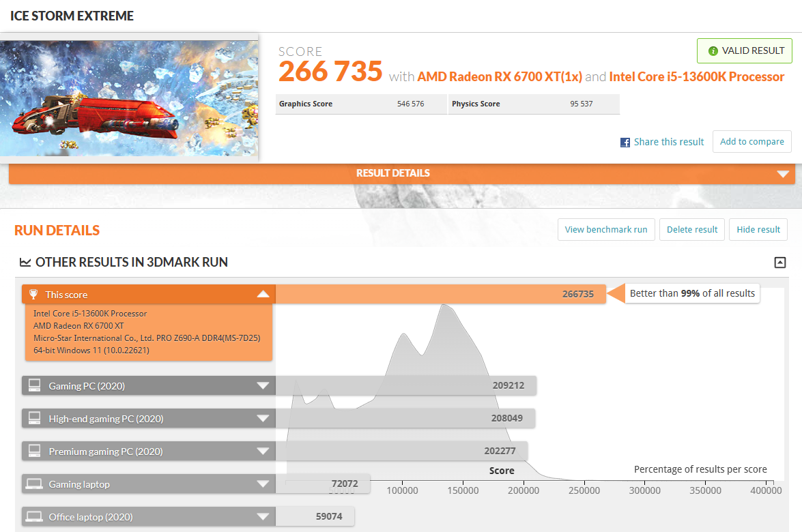
Task: Click the Gaming laptop 72072 score bar
Action: point(323,484)
